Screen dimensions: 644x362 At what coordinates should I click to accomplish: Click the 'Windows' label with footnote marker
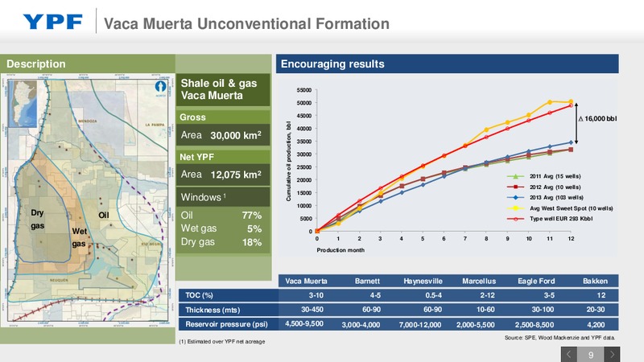click(204, 197)
